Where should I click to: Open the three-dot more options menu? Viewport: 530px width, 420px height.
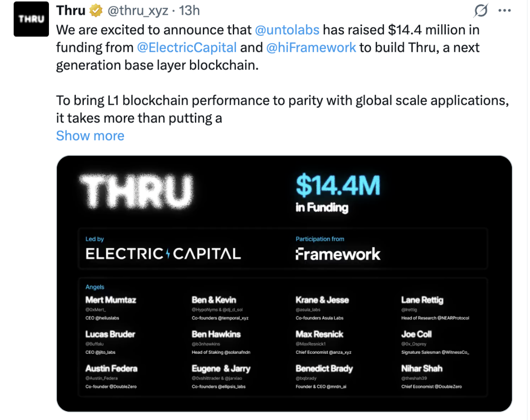point(504,10)
